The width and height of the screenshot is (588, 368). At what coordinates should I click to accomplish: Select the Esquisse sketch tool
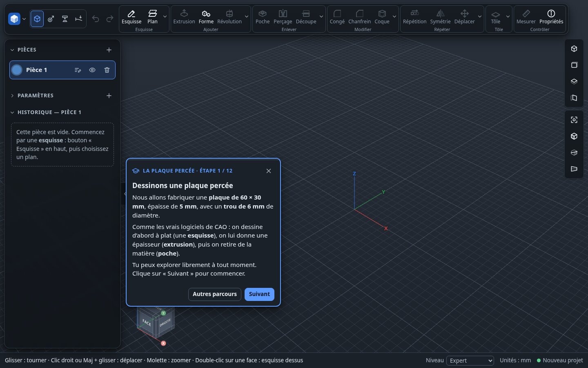[131, 17]
